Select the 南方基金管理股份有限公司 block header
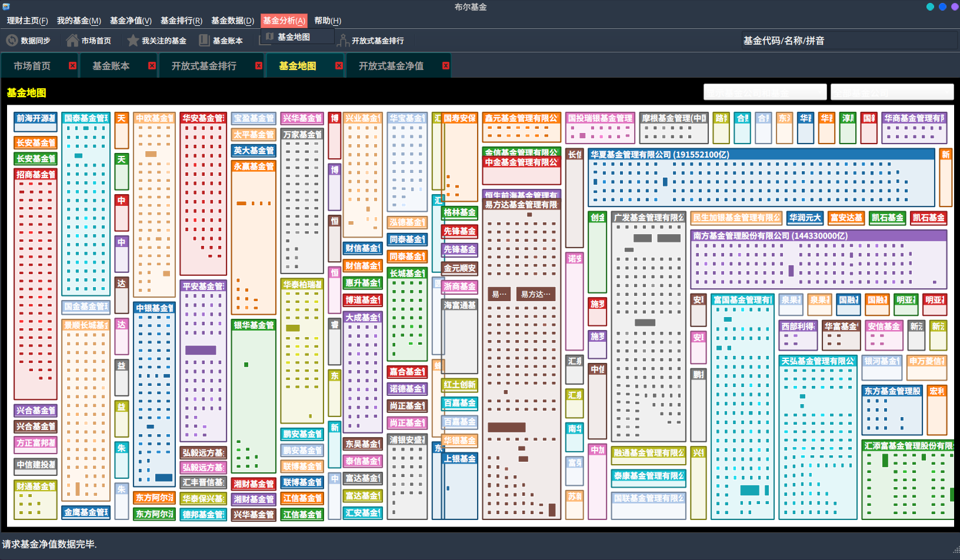Image resolution: width=960 pixels, height=560 pixels. coord(819,236)
